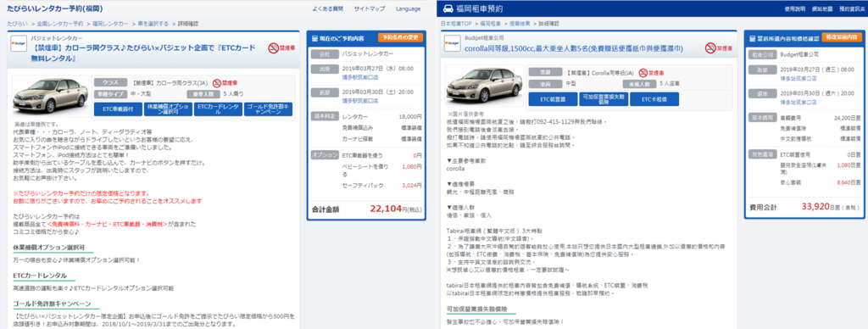Click the ETC車載器を使う option row
This screenshot has width=868, height=329.
pos(382,156)
